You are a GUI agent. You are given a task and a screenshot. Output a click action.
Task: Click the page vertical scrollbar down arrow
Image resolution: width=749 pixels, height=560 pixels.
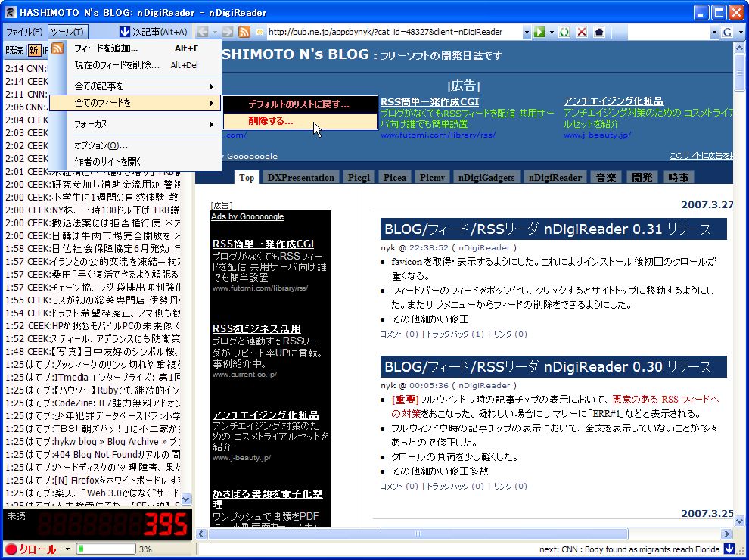[739, 521]
